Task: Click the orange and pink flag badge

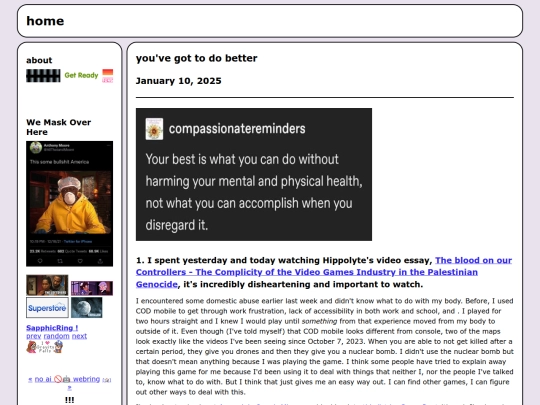Action: pos(108,76)
